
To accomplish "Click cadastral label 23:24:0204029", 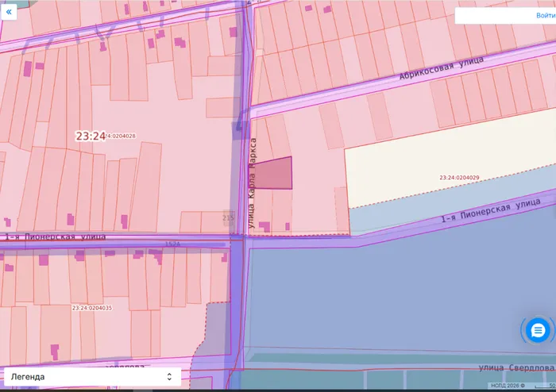I will 459,178.
